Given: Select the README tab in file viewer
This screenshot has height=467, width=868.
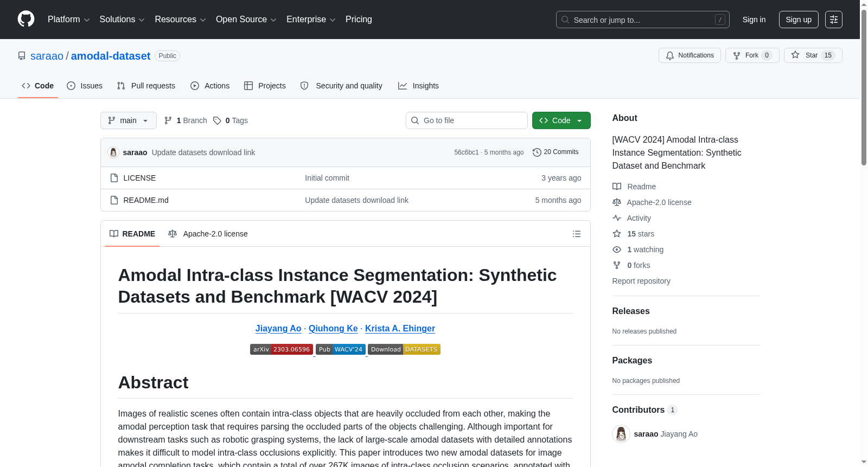Looking at the screenshot, I should (132, 234).
